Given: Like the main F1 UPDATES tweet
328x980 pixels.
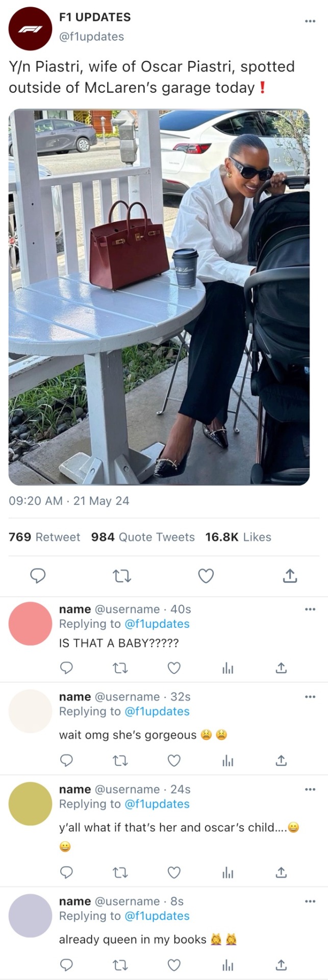Looking at the screenshot, I should pyautogui.click(x=206, y=576).
